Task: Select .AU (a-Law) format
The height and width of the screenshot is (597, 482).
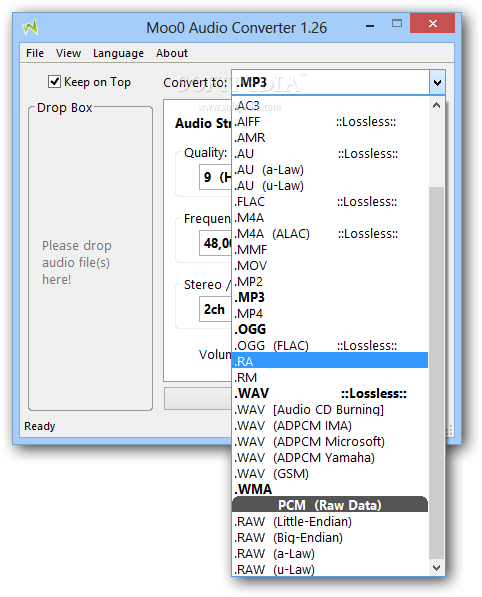Action: [330, 169]
